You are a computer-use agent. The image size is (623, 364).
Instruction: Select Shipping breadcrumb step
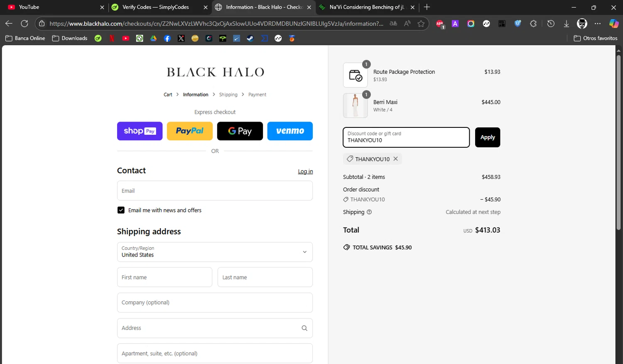pos(228,95)
